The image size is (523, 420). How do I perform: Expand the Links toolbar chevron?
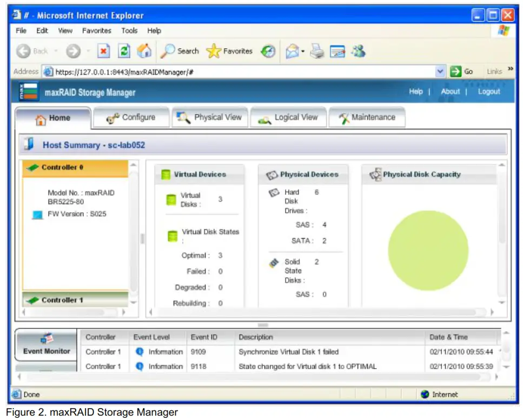point(511,68)
